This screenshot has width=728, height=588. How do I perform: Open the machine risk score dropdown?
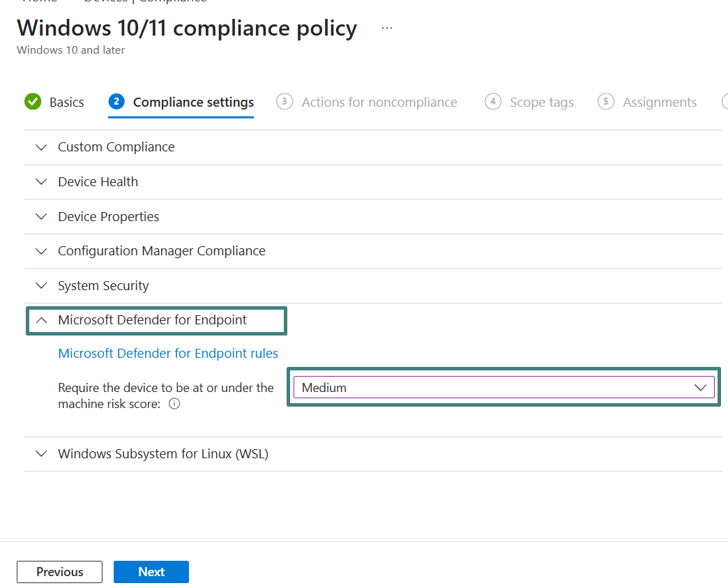tap(503, 388)
